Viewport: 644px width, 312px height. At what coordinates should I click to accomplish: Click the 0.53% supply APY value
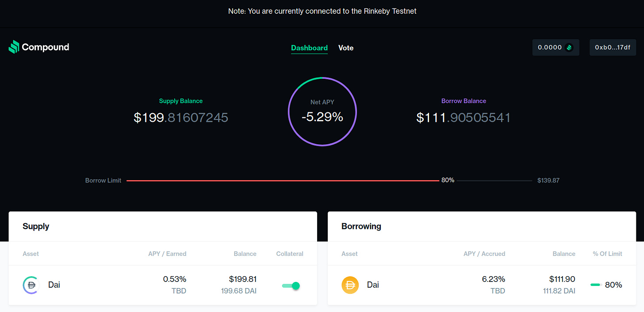[175, 279]
